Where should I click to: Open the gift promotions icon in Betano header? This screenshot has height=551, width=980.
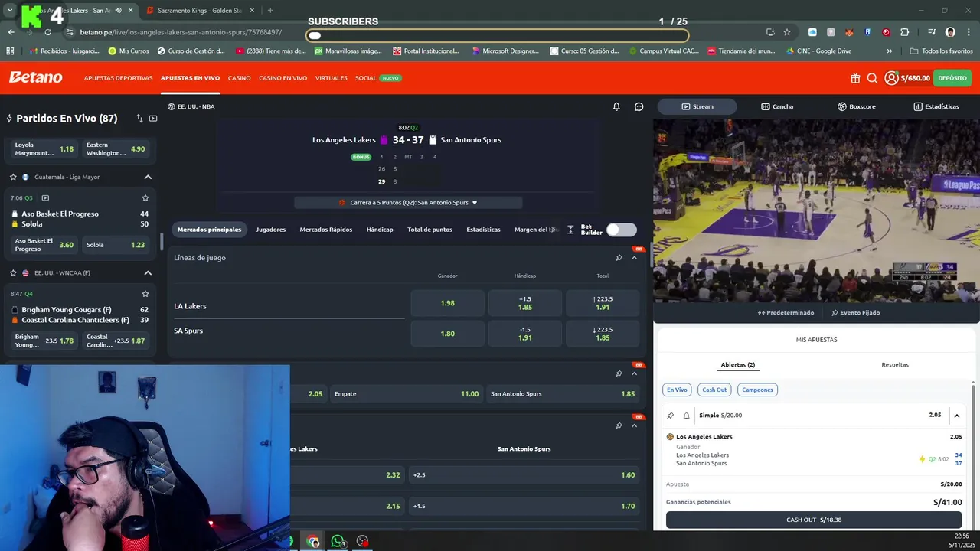click(855, 78)
